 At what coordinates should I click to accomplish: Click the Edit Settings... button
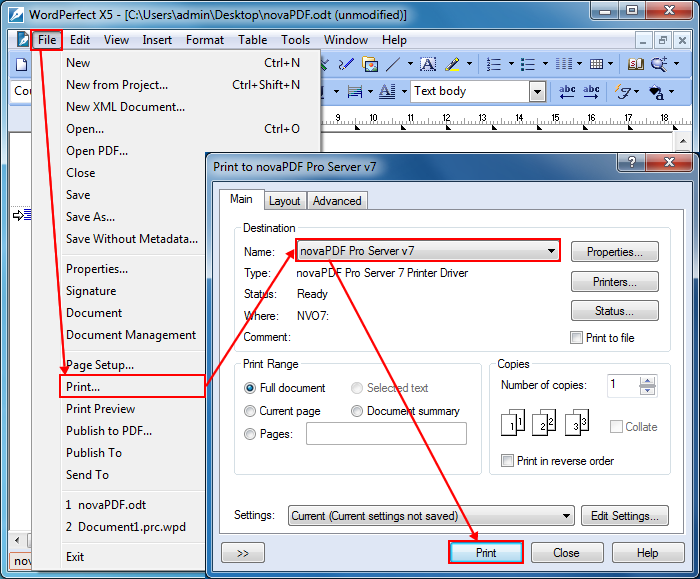[625, 516]
